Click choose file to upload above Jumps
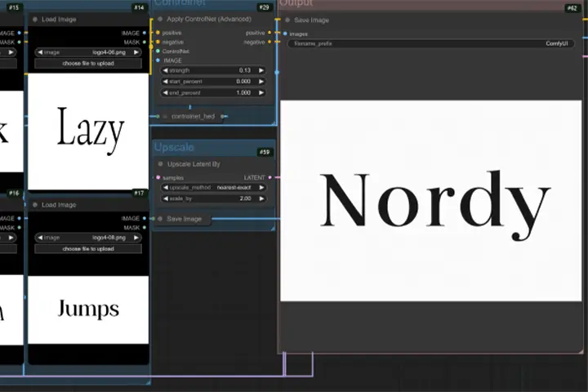Screen dimensions: 588x392 click(88, 249)
